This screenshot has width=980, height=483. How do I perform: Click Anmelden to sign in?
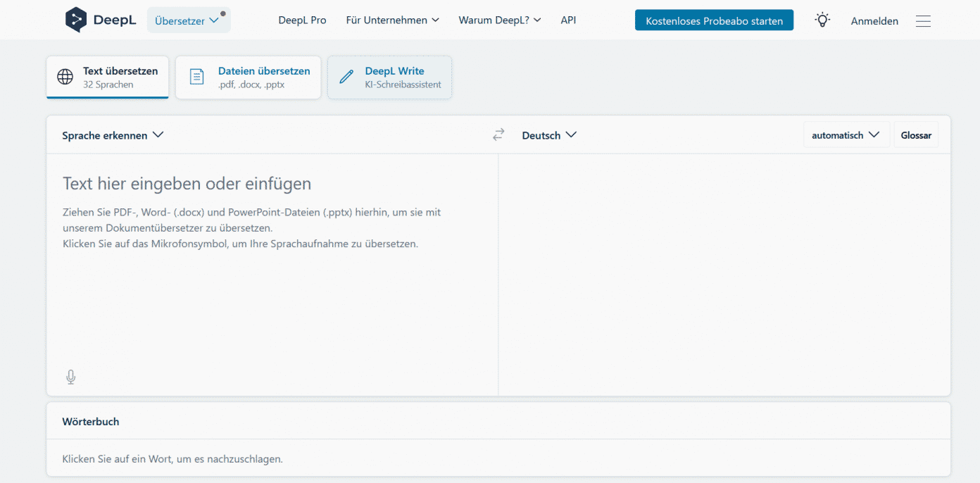pos(874,21)
